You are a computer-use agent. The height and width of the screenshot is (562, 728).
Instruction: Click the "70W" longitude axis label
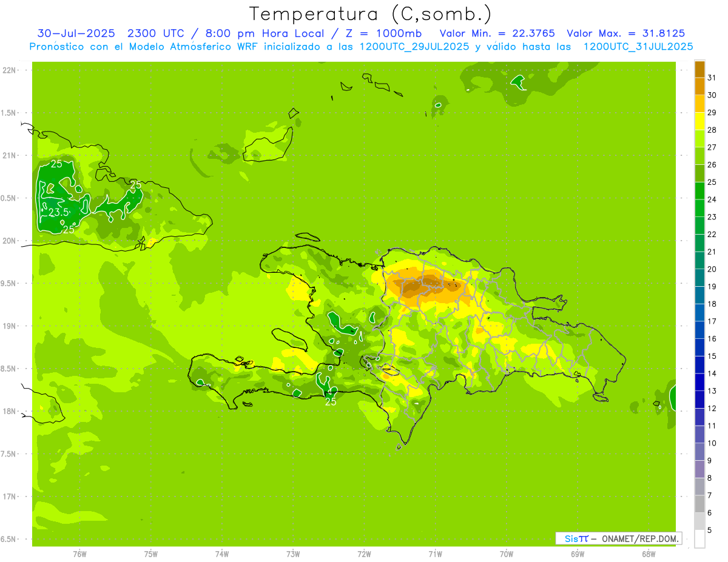507,554
